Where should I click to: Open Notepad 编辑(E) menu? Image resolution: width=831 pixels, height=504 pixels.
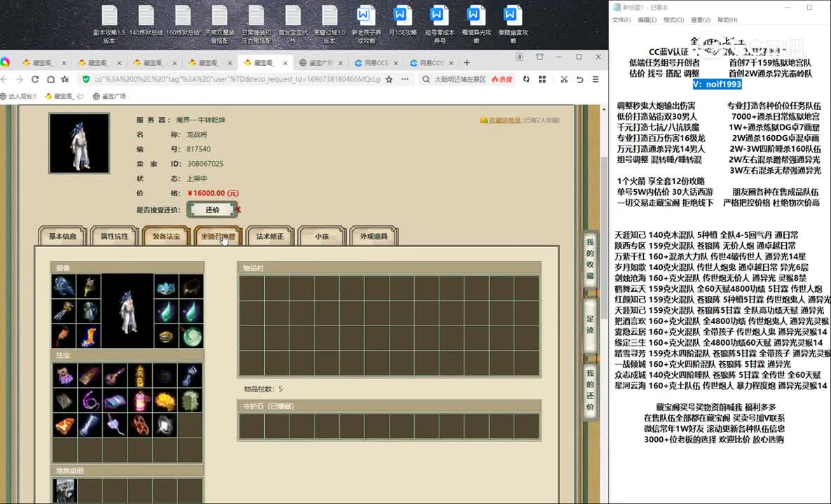click(647, 20)
